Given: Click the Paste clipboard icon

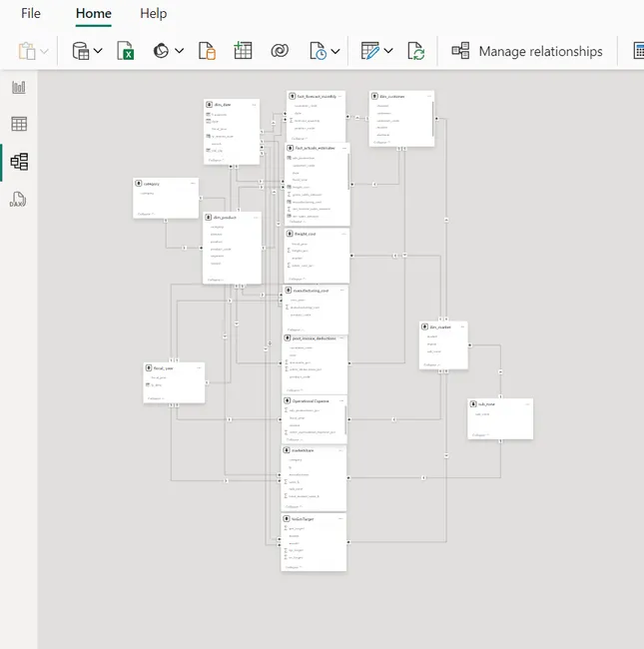Looking at the screenshot, I should 27,51.
